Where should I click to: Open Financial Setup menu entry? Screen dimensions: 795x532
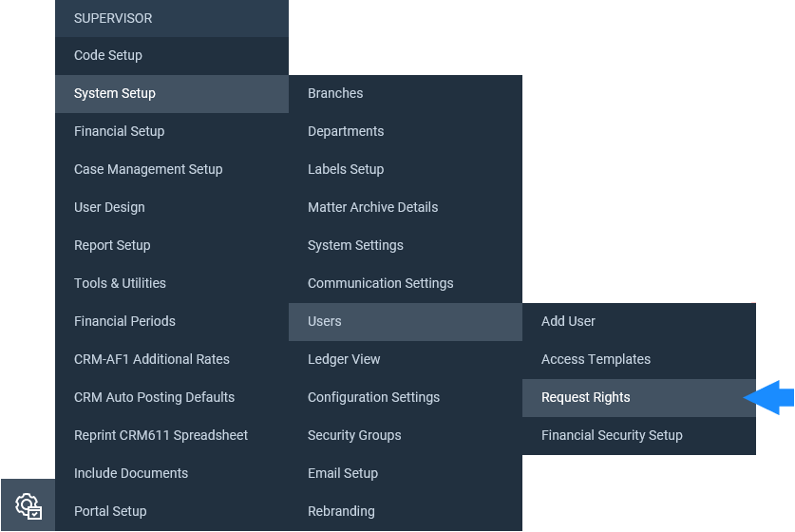tap(172, 132)
